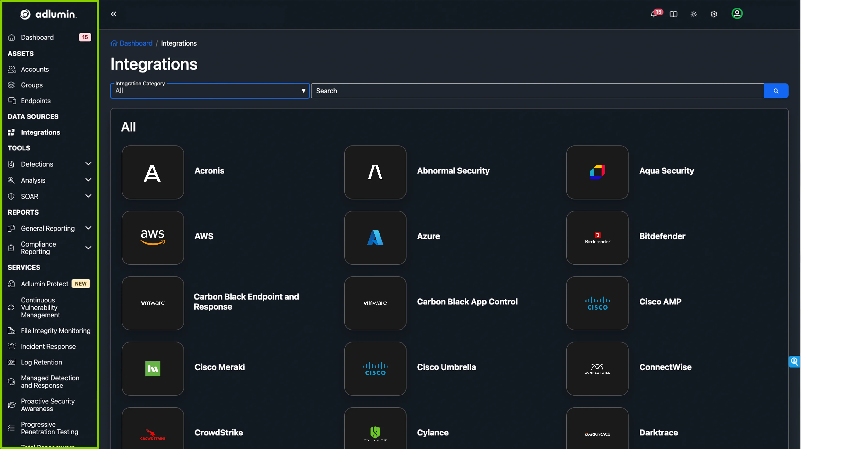Open settings gear icon in top bar
The width and height of the screenshot is (868, 449).
click(x=713, y=14)
